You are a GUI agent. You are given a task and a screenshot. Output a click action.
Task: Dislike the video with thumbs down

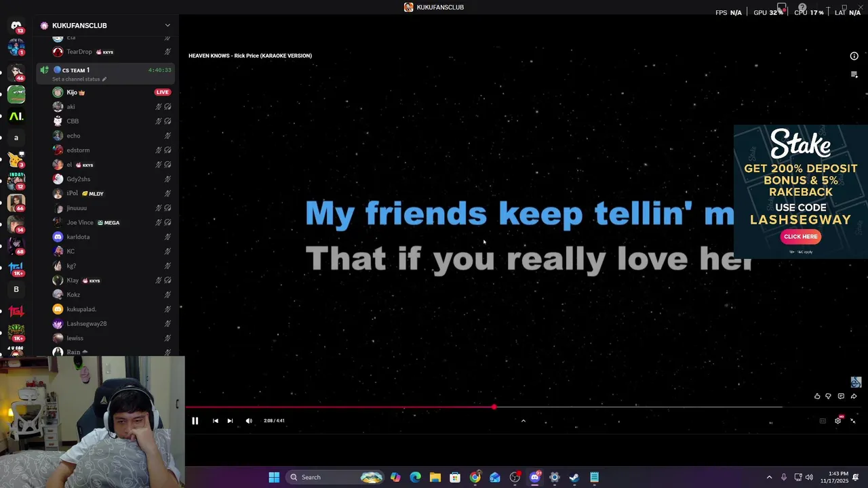click(x=828, y=396)
